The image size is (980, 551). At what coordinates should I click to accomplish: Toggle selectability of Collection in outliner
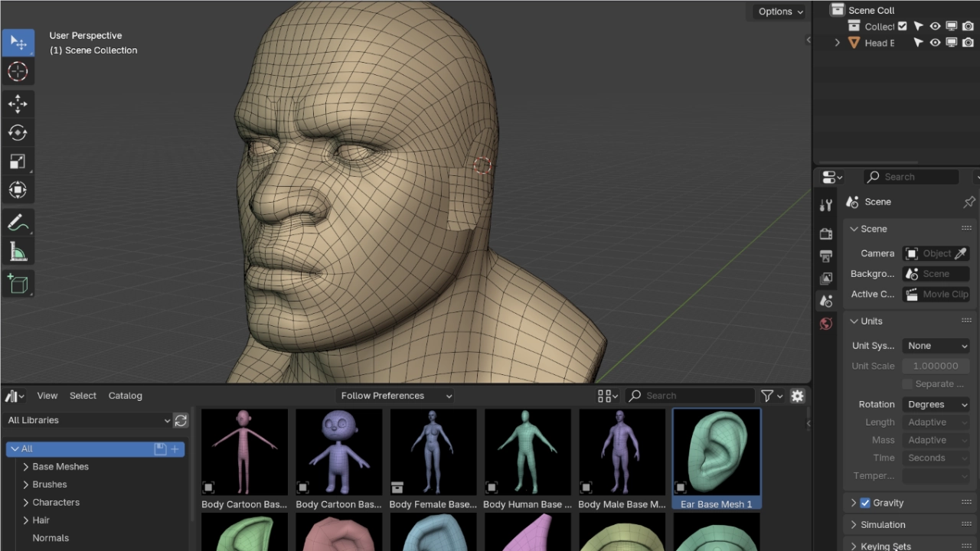(x=919, y=26)
